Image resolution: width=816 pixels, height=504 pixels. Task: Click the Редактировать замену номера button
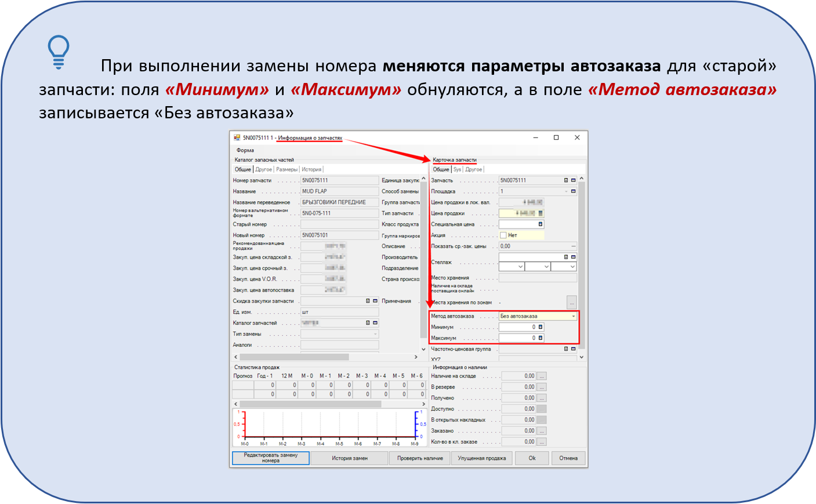(x=270, y=458)
